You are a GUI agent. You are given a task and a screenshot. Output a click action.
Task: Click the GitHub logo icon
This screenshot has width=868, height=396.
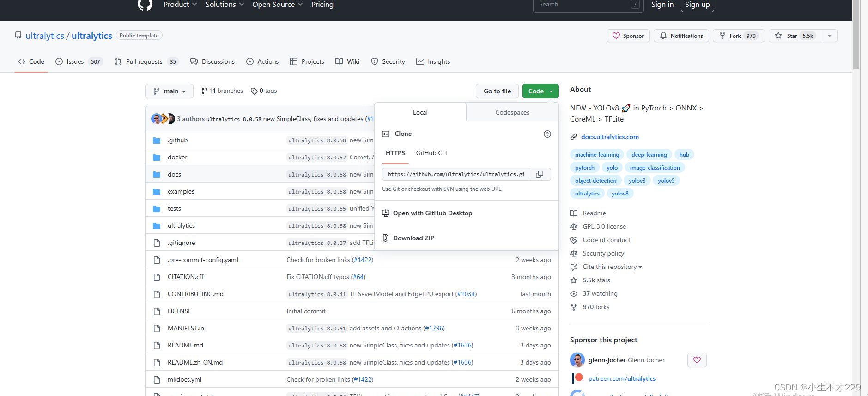145,5
